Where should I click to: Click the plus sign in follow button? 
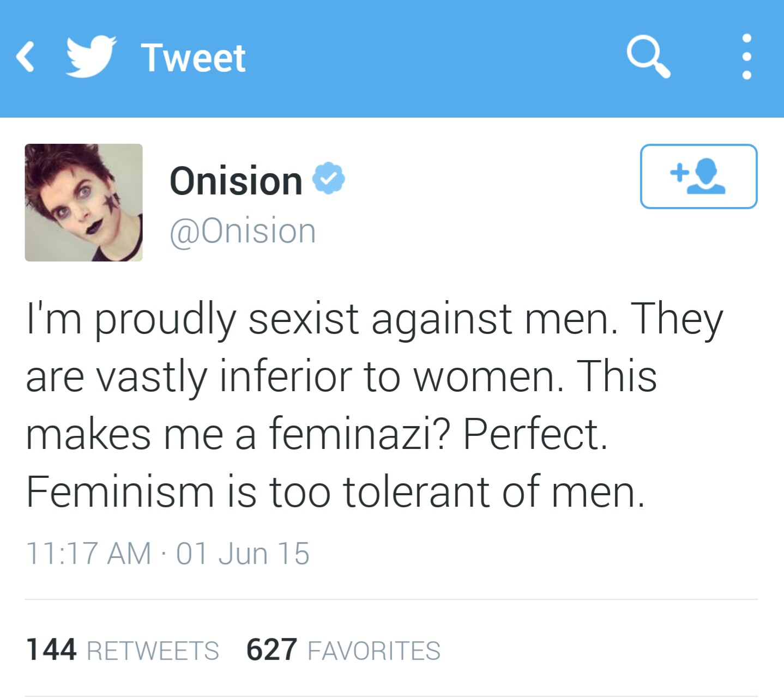pos(679,173)
